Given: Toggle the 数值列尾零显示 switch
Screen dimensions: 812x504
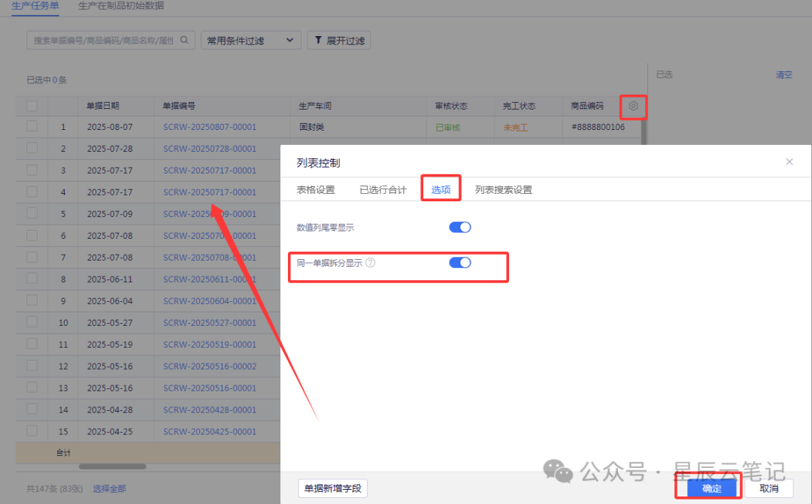Looking at the screenshot, I should click(x=460, y=227).
